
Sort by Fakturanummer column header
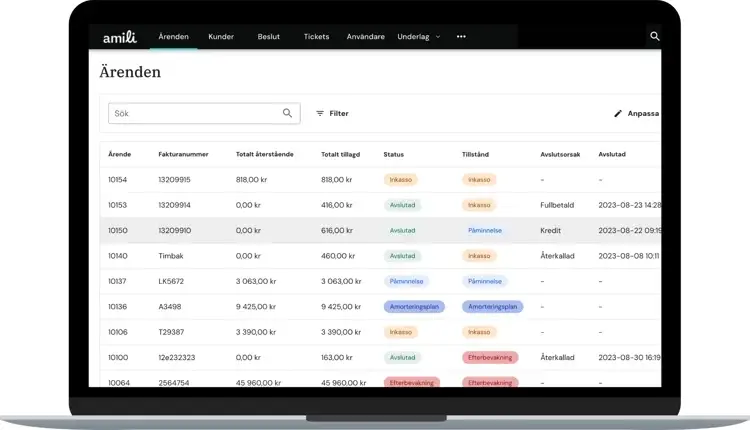(183, 154)
